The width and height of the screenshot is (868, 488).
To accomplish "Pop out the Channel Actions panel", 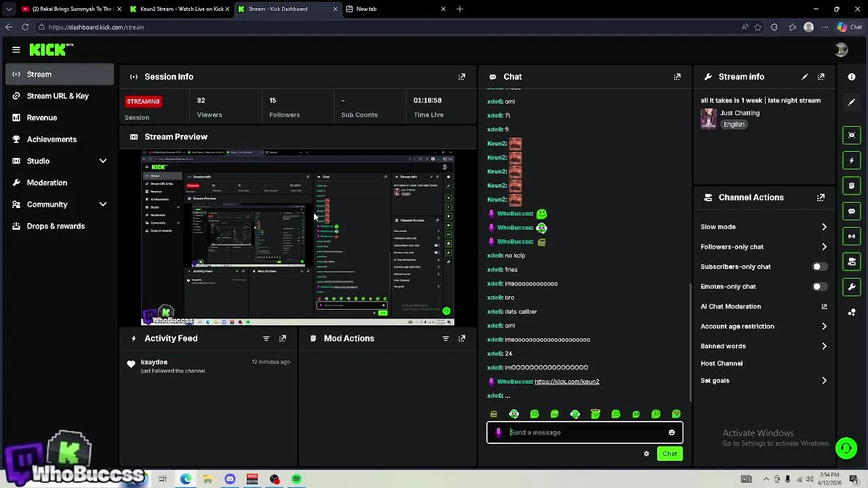I will tap(821, 198).
